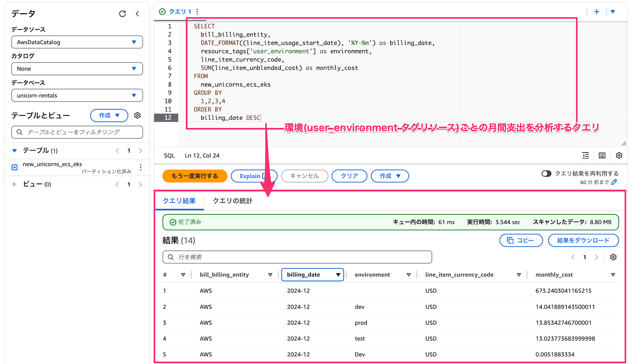Image resolution: width=635 pixels, height=364 pixels.
Task: Toggle reuse query results switch
Action: (546, 173)
